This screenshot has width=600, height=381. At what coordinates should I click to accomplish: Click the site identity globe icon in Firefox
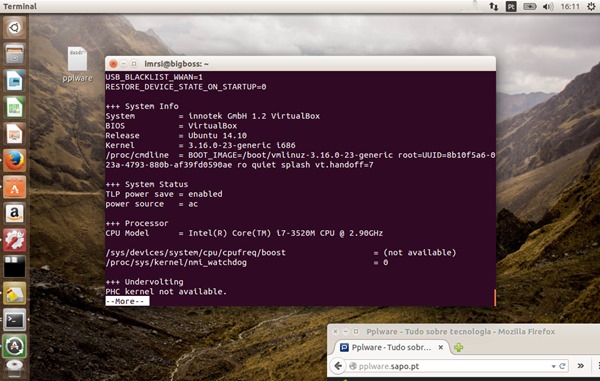tap(353, 366)
